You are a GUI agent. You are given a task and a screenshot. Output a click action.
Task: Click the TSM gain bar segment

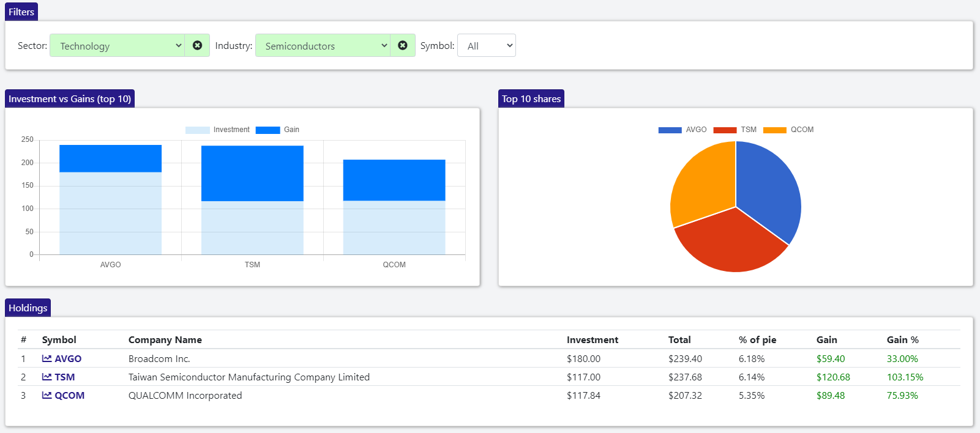click(x=252, y=174)
